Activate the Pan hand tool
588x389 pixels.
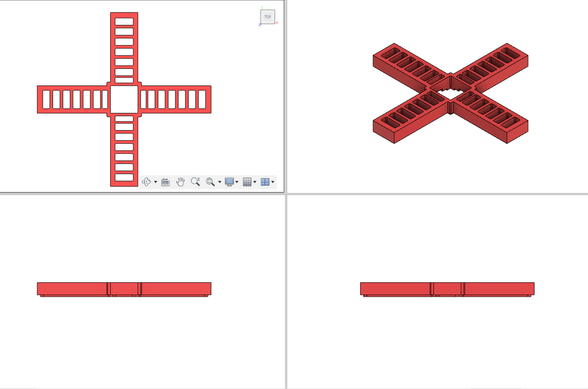pyautogui.click(x=180, y=182)
